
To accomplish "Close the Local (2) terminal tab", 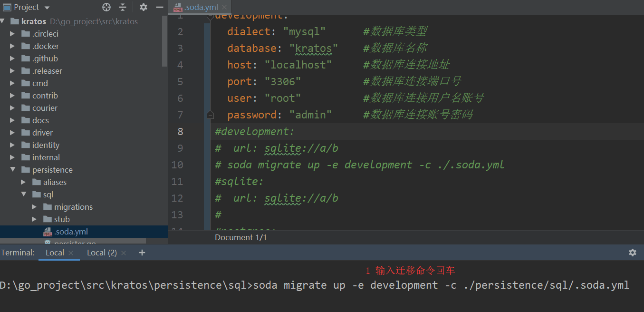I will tap(124, 253).
